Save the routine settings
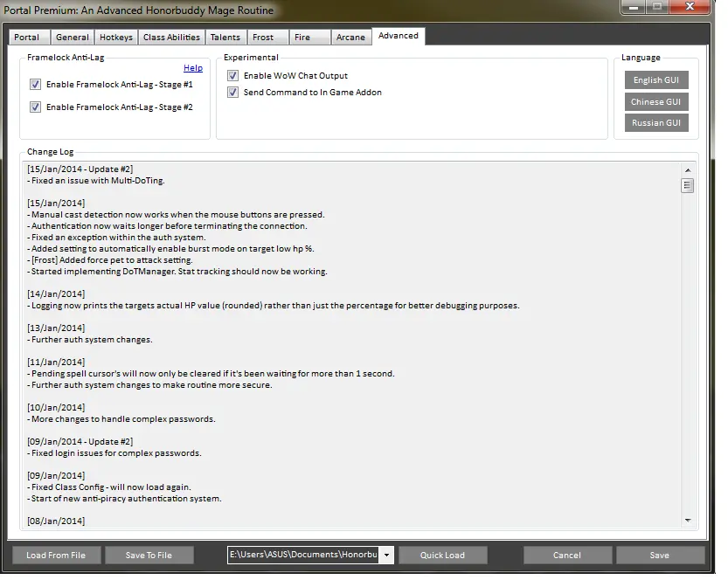Image resolution: width=728 pixels, height=580 pixels. (x=660, y=556)
